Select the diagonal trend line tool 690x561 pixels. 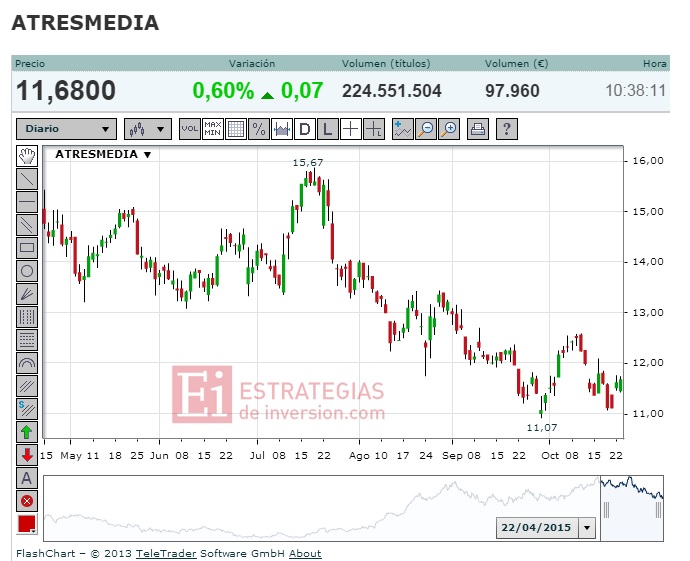pos(27,179)
